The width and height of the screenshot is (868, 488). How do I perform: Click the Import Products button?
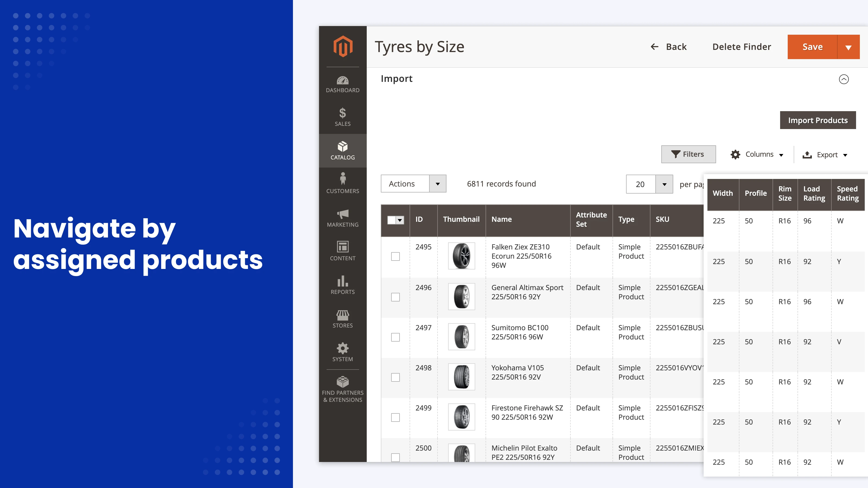[818, 120]
